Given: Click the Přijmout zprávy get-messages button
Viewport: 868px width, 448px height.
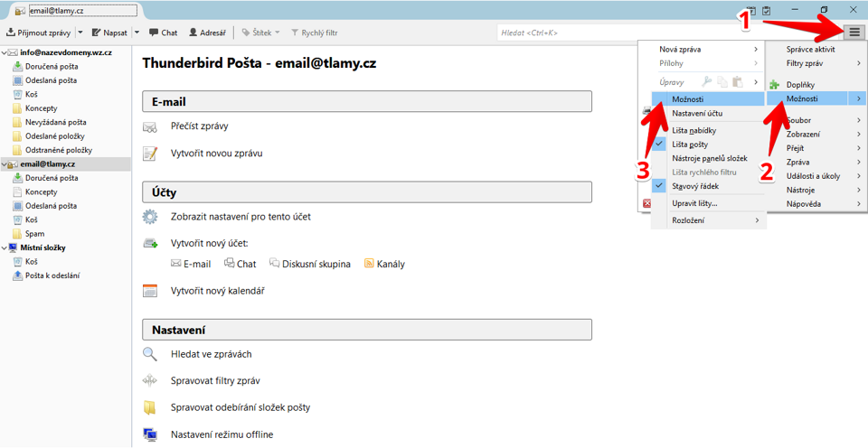Looking at the screenshot, I should point(38,33).
